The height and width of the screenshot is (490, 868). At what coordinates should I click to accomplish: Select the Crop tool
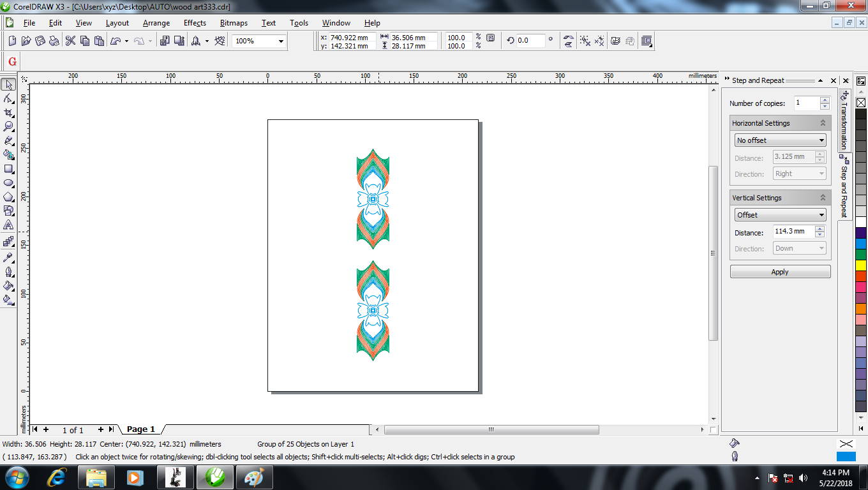coord(9,112)
